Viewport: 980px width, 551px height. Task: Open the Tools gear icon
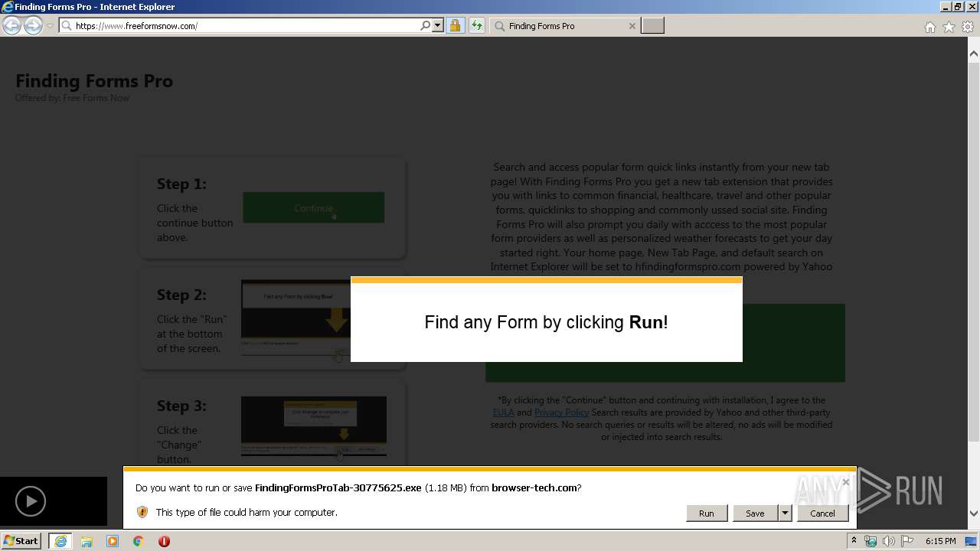968,27
